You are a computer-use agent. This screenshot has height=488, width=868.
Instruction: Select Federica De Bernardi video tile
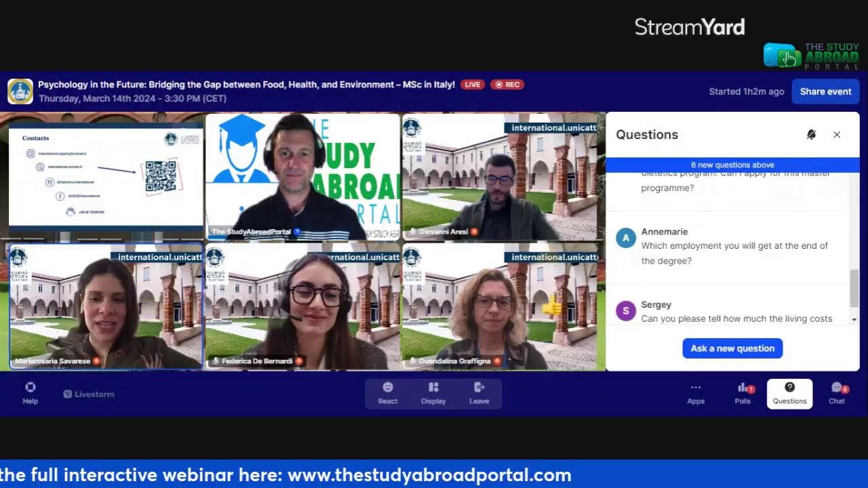click(302, 307)
